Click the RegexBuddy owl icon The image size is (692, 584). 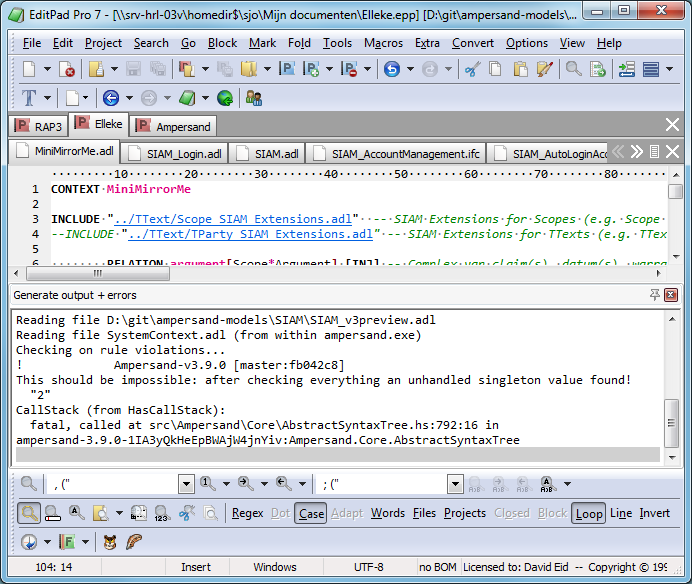point(110,542)
